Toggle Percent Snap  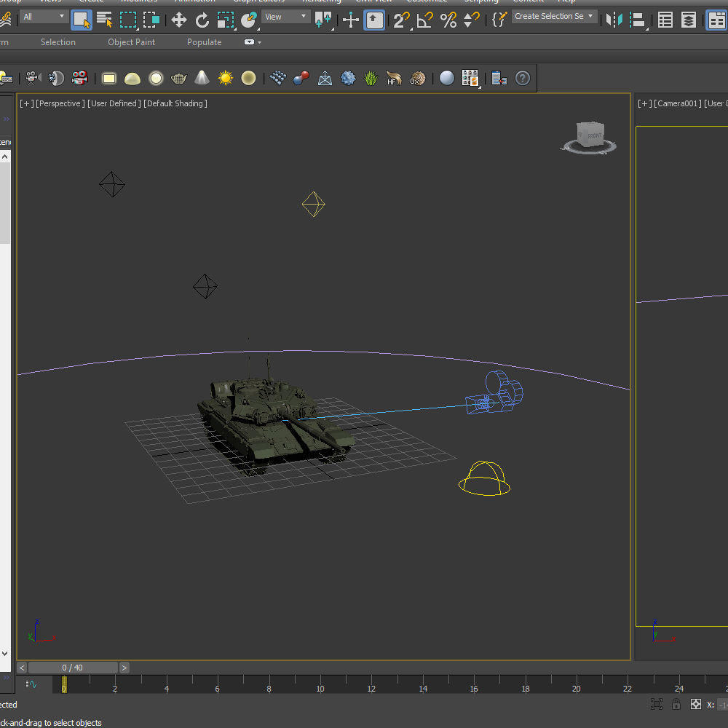(448, 20)
